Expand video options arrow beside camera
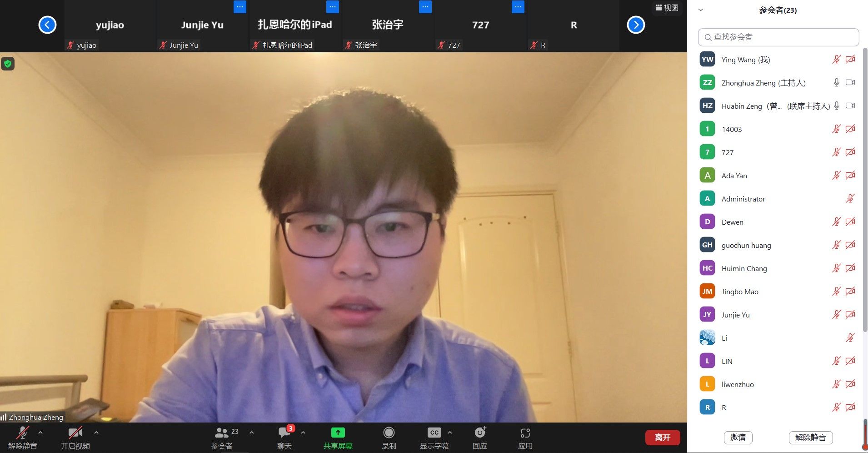868x453 pixels. 96,433
